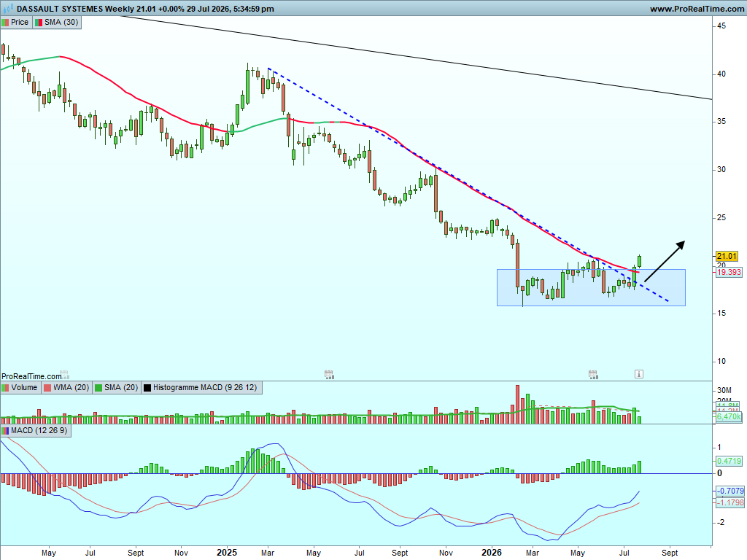Click the Sept label at far right of time axis
Viewport: 747px width, 560px height.
[x=670, y=553]
